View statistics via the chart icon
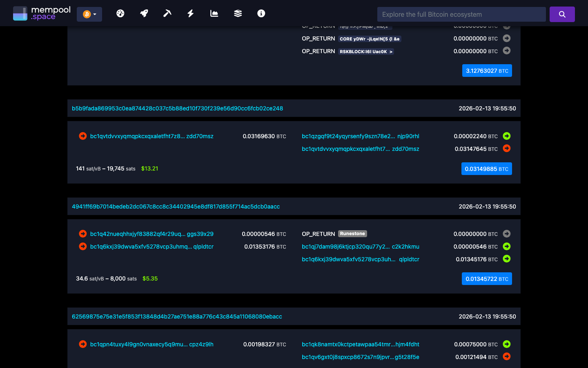 point(214,13)
